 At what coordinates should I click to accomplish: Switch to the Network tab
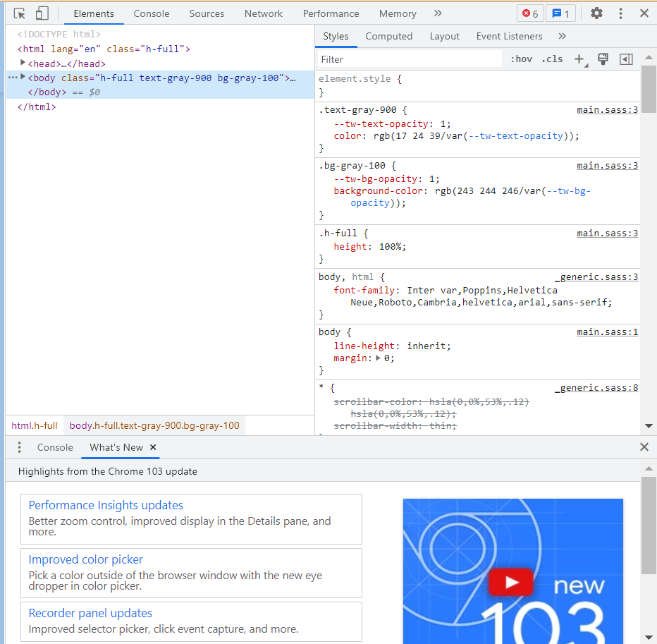click(263, 13)
